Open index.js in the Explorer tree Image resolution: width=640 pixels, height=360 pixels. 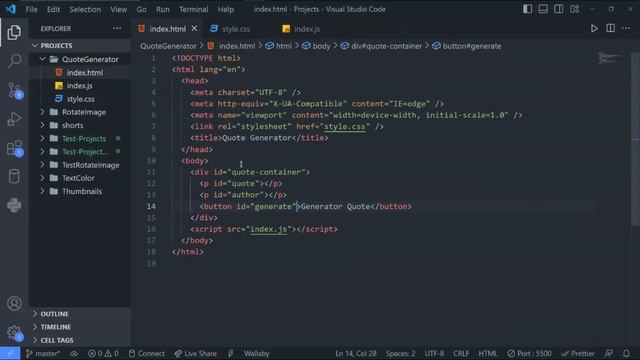coord(80,86)
